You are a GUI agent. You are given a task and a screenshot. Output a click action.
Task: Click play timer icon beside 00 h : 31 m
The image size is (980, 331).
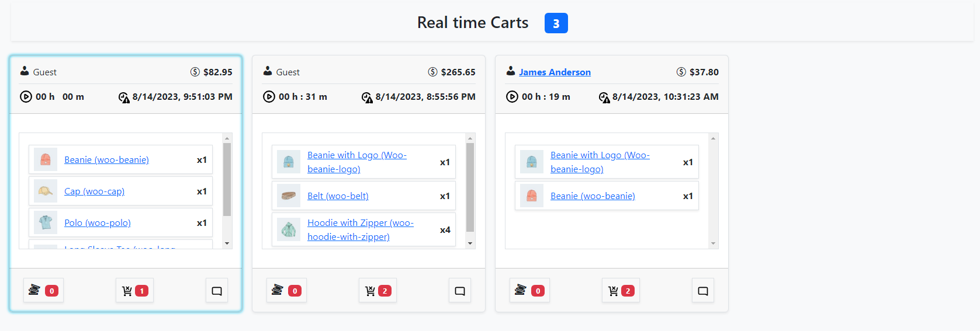coord(269,97)
